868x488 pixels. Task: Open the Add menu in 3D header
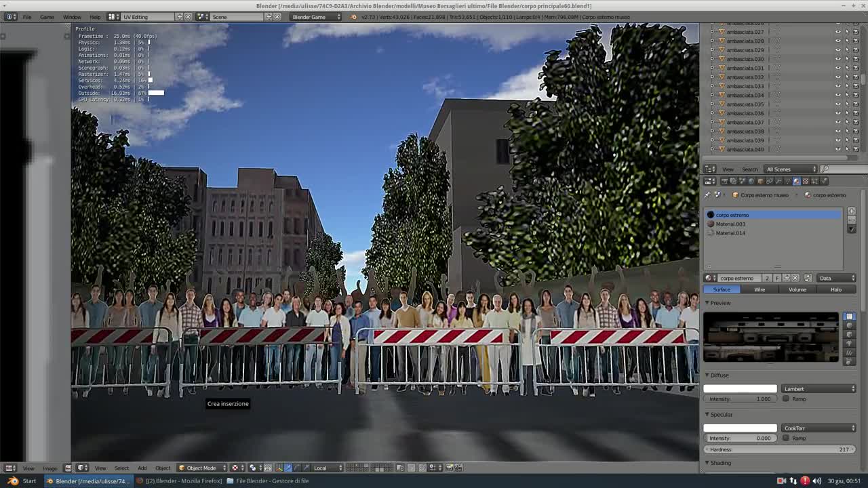click(x=142, y=468)
